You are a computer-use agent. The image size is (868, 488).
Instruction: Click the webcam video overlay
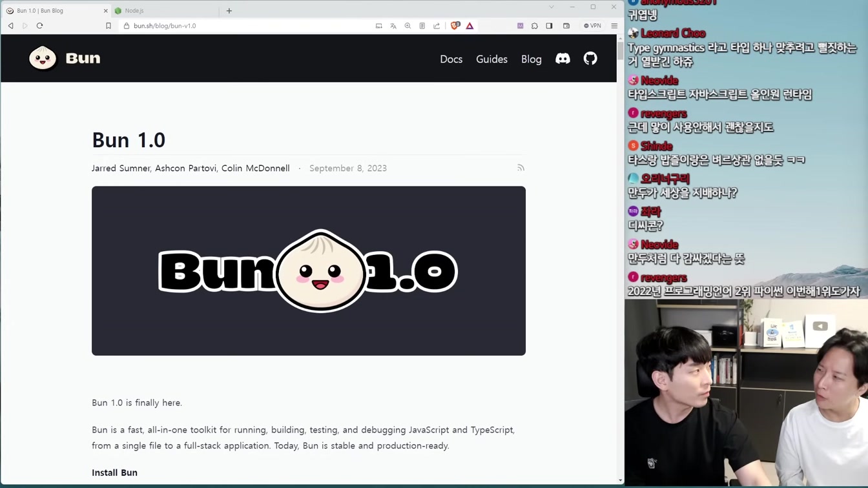click(746, 393)
